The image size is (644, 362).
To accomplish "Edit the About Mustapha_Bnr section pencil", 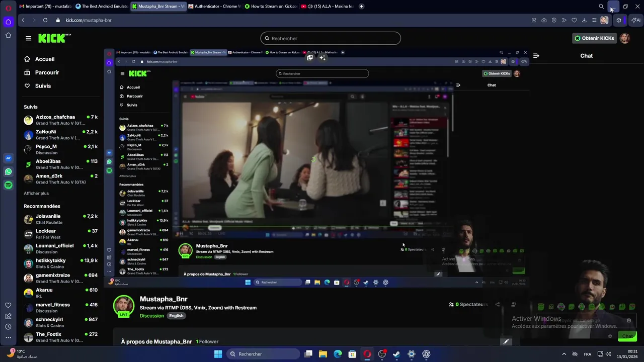I will [506, 341].
